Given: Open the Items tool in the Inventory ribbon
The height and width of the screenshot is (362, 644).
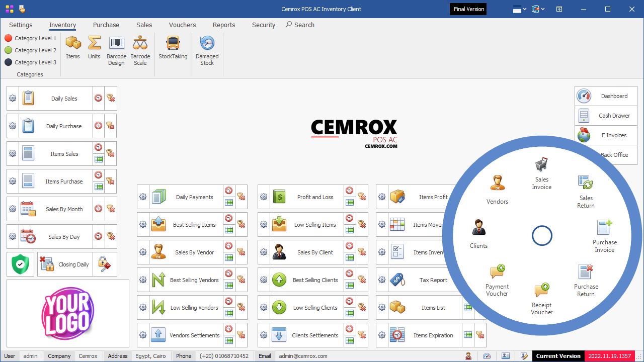Looking at the screenshot, I should coord(73,48).
